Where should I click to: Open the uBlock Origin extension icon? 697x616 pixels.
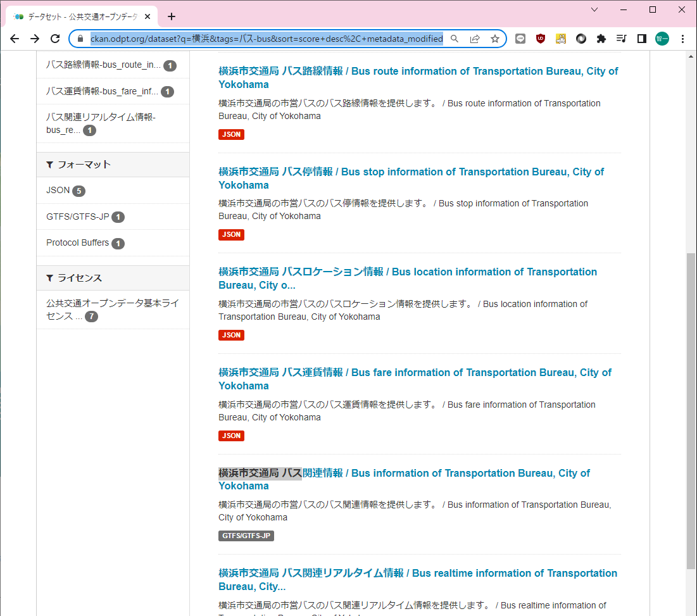click(x=541, y=39)
